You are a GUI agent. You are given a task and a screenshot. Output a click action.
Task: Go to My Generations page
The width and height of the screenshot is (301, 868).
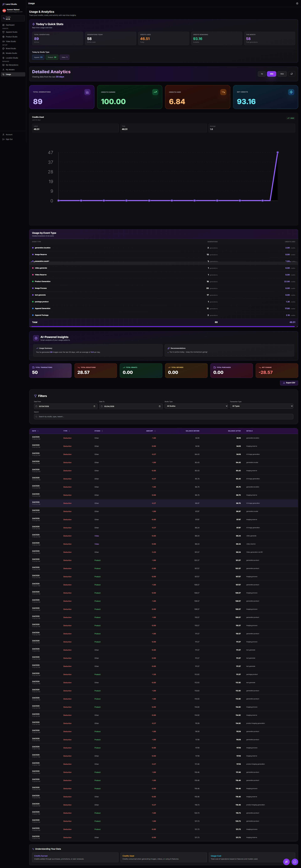(12, 65)
